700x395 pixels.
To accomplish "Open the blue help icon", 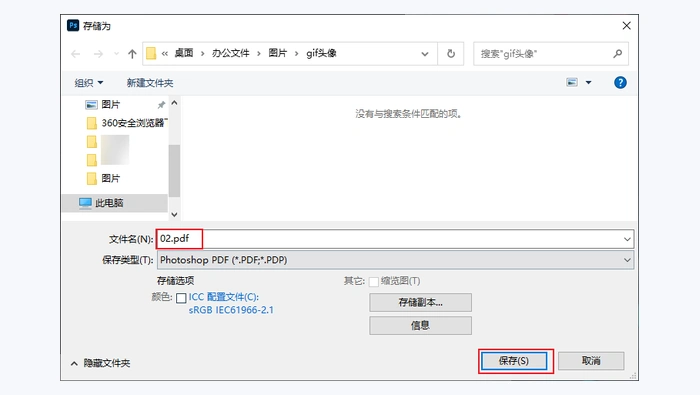I will (x=620, y=83).
